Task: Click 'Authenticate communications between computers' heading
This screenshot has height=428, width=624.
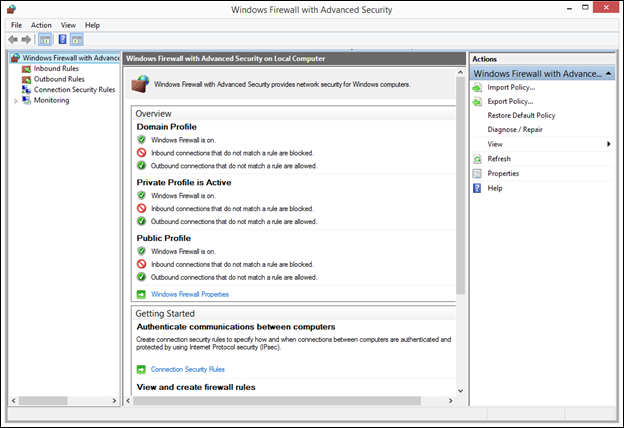Action: pos(236,327)
